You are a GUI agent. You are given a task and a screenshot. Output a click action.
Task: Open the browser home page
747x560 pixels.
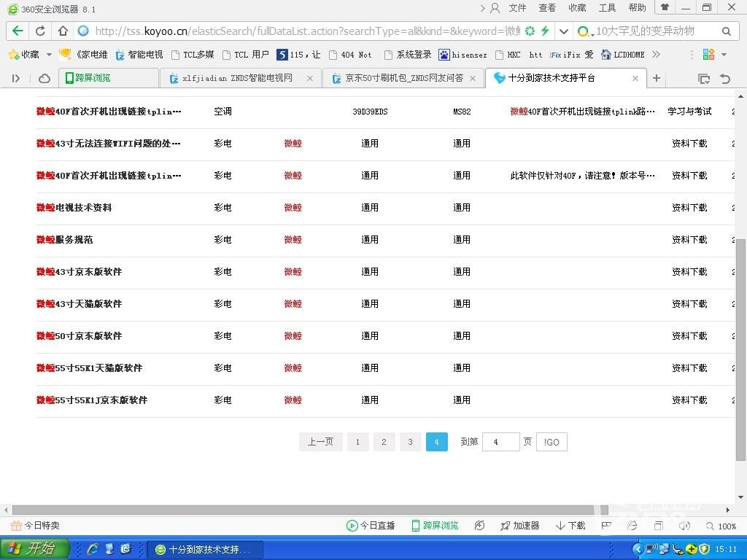[63, 31]
